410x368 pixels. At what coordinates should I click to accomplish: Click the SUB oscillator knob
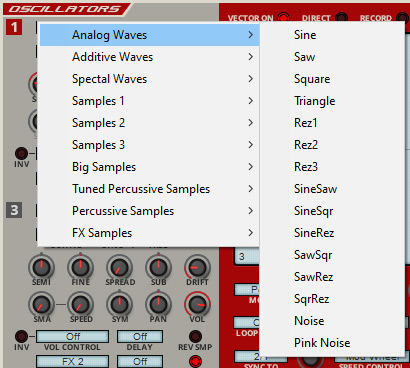(158, 267)
